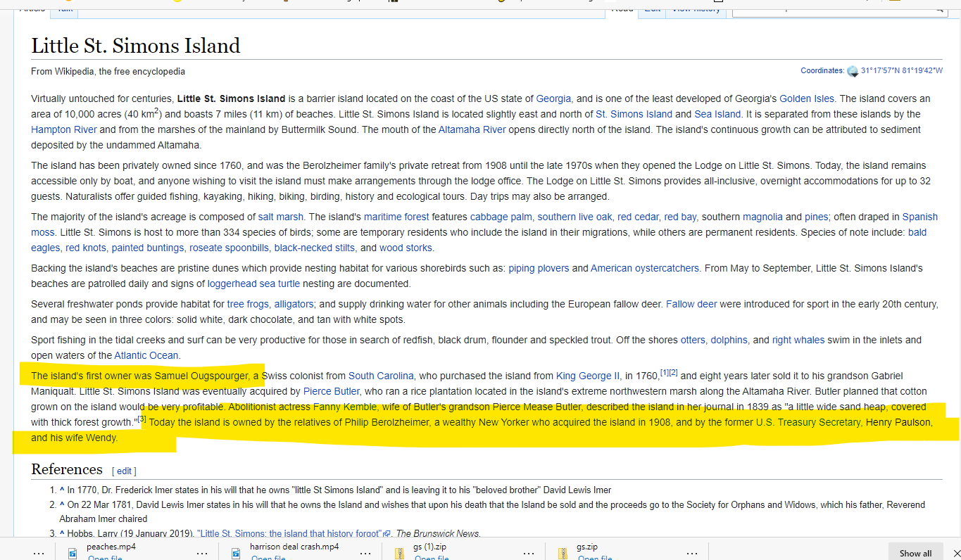Open the Atlantic Ocean link

pos(146,355)
